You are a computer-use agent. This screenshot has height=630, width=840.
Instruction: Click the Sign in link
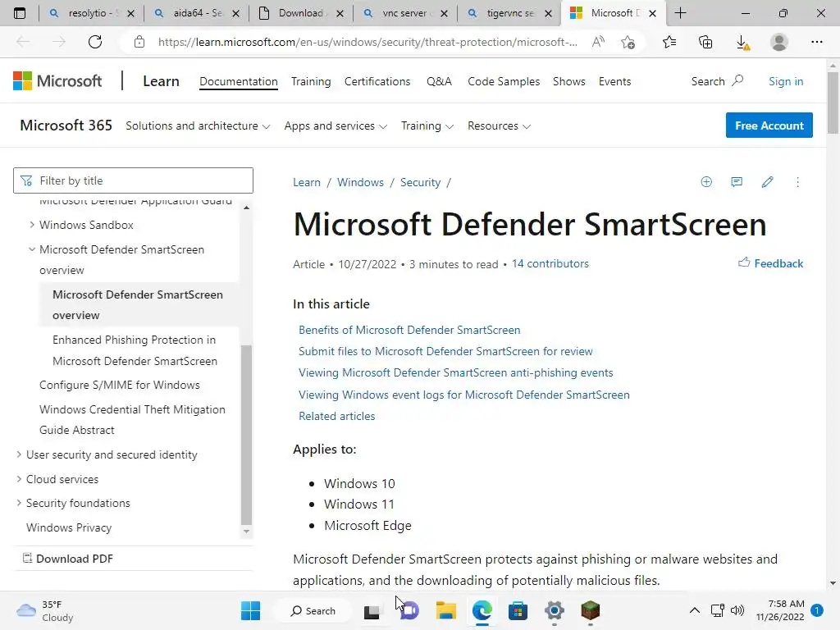[785, 81]
